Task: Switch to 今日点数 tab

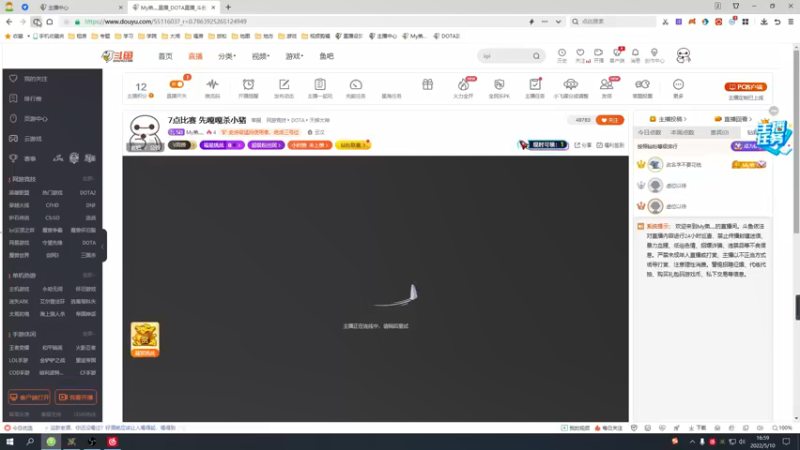Action: 649,132
